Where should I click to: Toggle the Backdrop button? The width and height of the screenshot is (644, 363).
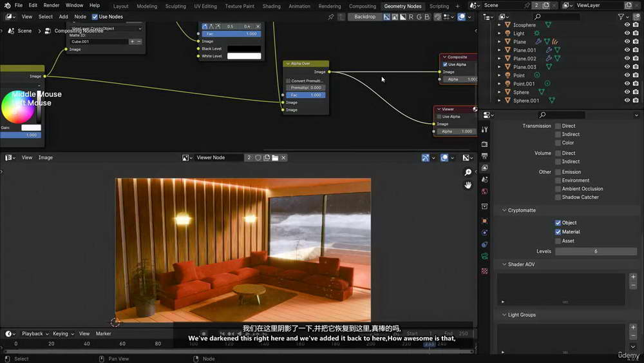click(365, 17)
